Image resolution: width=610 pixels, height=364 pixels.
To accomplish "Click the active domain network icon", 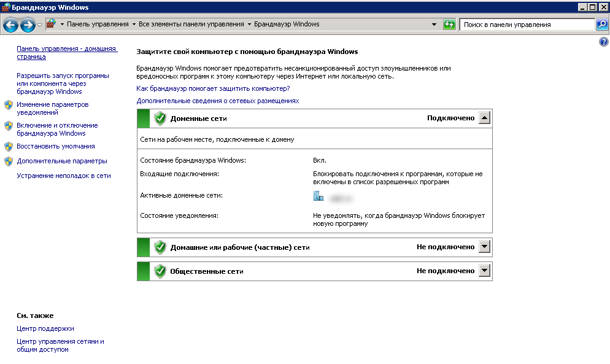I will 319,196.
